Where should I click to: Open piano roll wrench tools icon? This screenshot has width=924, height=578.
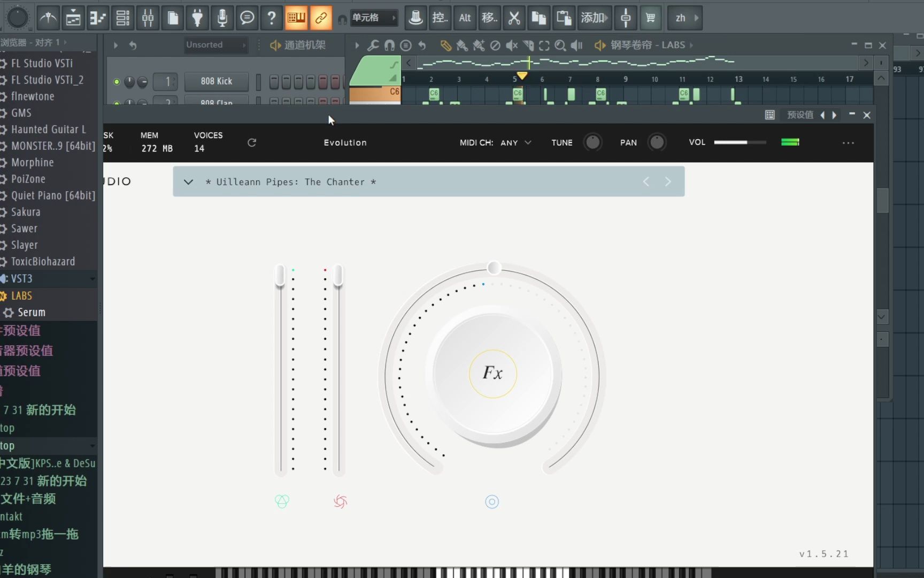click(373, 45)
